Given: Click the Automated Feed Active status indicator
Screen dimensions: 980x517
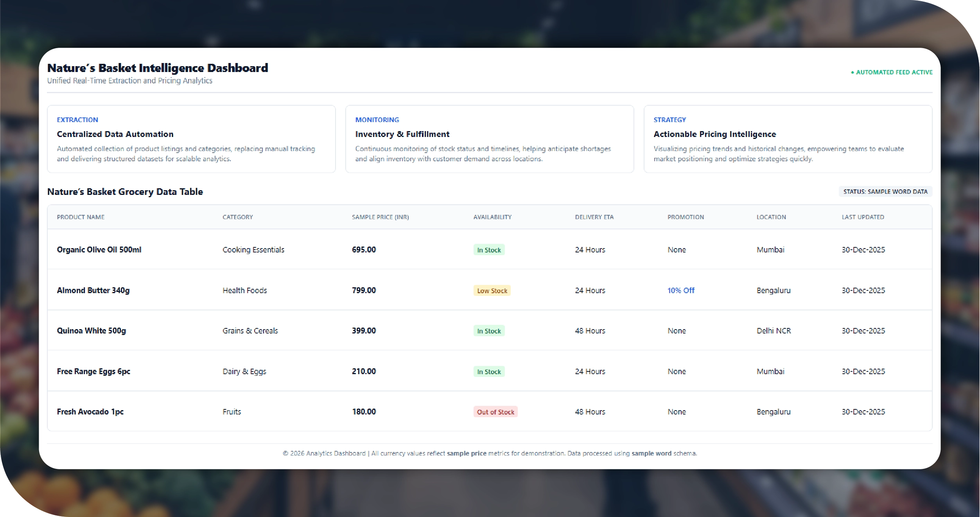Looking at the screenshot, I should click(x=892, y=72).
